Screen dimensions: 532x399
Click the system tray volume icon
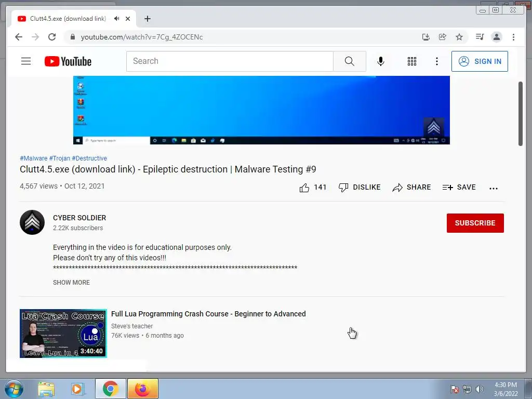(x=480, y=389)
